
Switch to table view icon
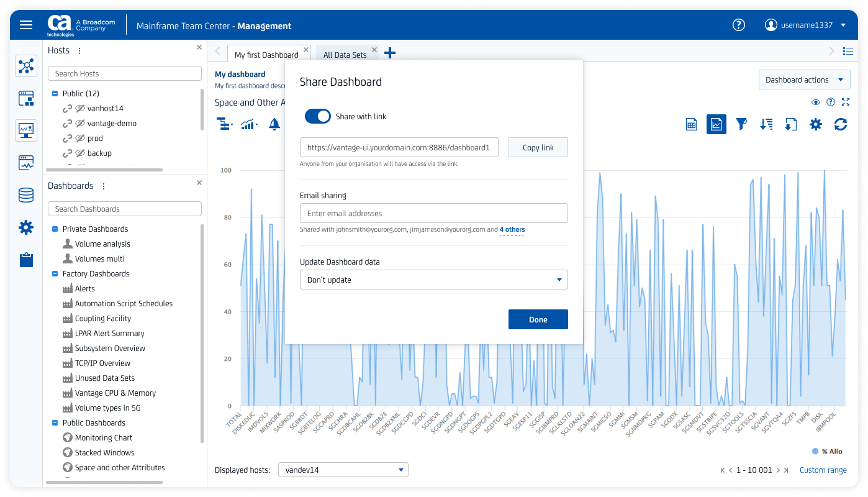(691, 124)
